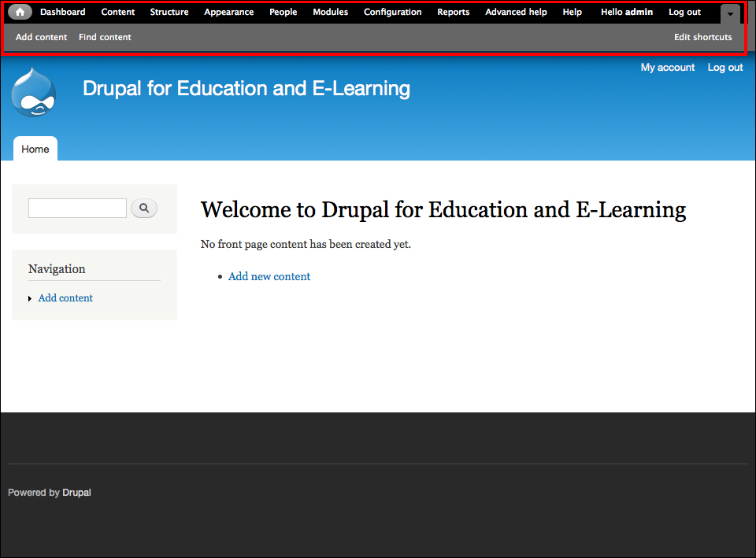Click Edit shortcuts link
This screenshot has width=756, height=558.
coord(703,37)
